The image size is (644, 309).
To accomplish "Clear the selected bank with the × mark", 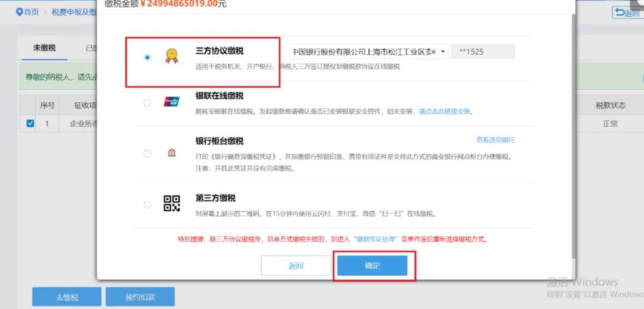I will point(434,52).
